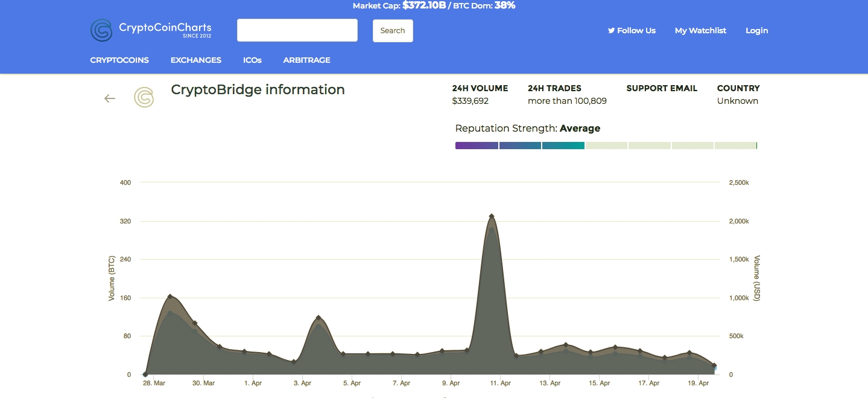Open the CRYPTOCOINS menu
Image resolution: width=868 pixels, height=398 pixels.
(x=119, y=60)
